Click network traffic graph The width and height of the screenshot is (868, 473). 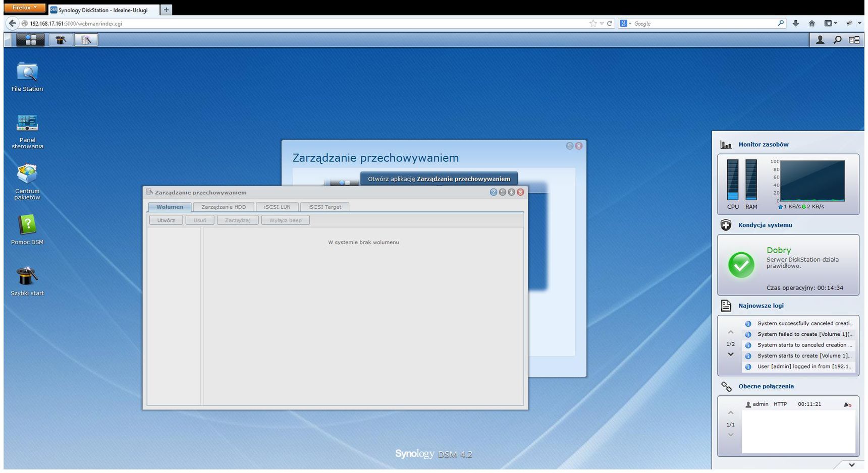(812, 181)
